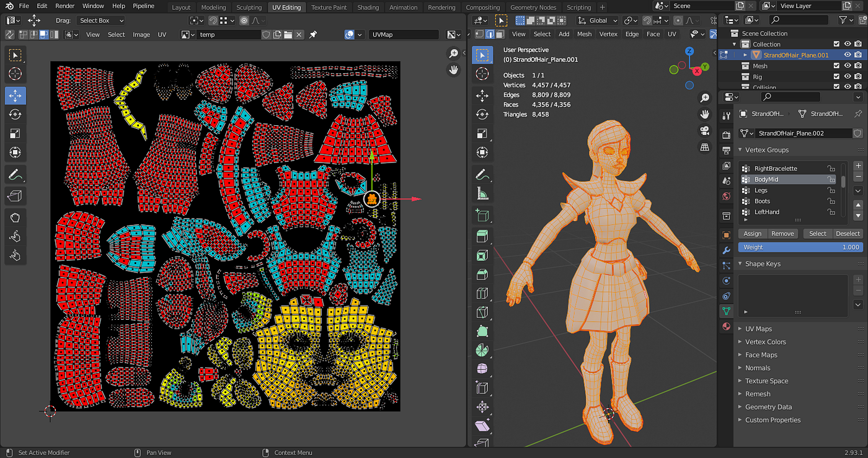Toggle camera view in 3D viewport
This screenshot has height=458, width=868.
point(704,131)
